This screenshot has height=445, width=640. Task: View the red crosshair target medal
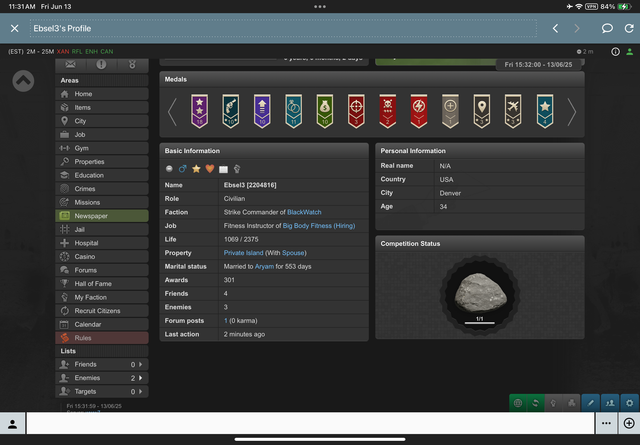356,111
